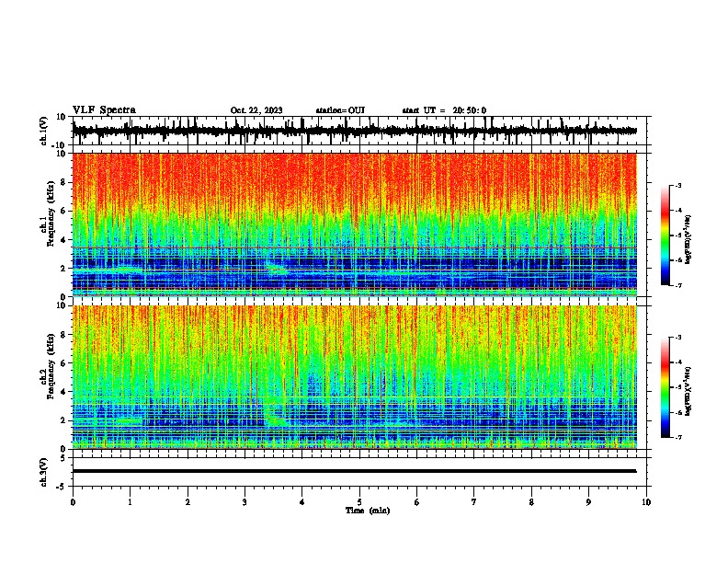Click the "station=OUI" label

click(x=340, y=110)
